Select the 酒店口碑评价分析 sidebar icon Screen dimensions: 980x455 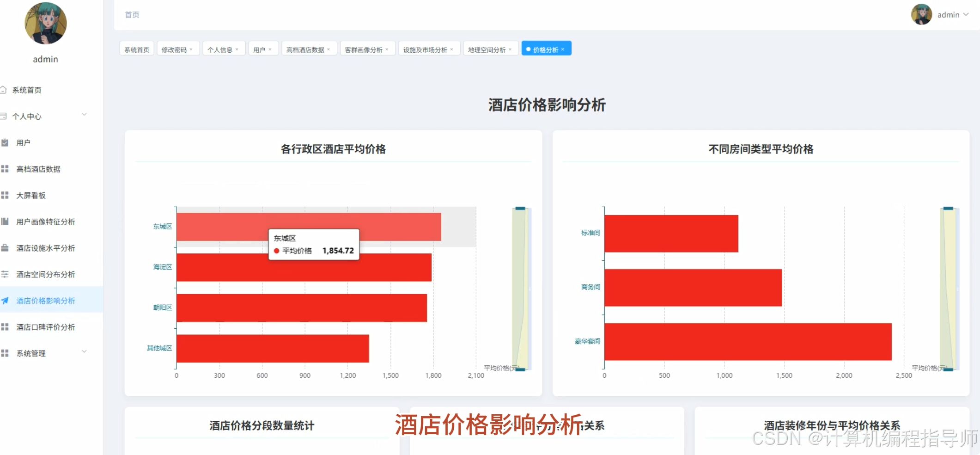(x=6, y=327)
